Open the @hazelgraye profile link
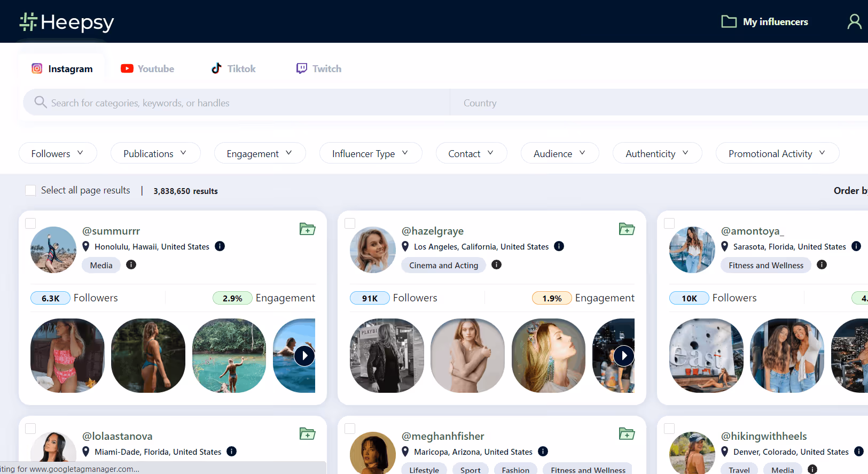The width and height of the screenshot is (868, 474). point(433,231)
